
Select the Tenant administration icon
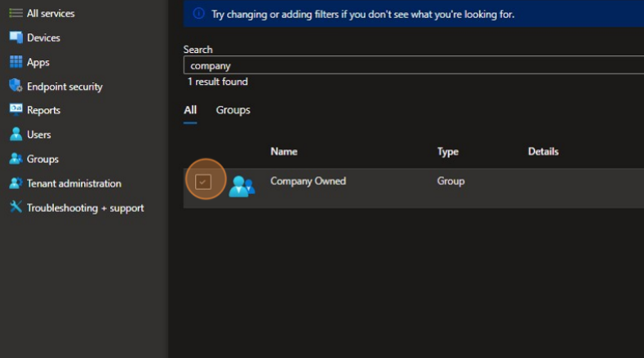pos(16,183)
